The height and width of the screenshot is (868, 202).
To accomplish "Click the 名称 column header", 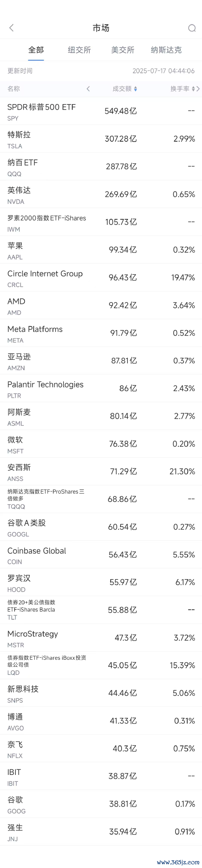I will [x=14, y=89].
